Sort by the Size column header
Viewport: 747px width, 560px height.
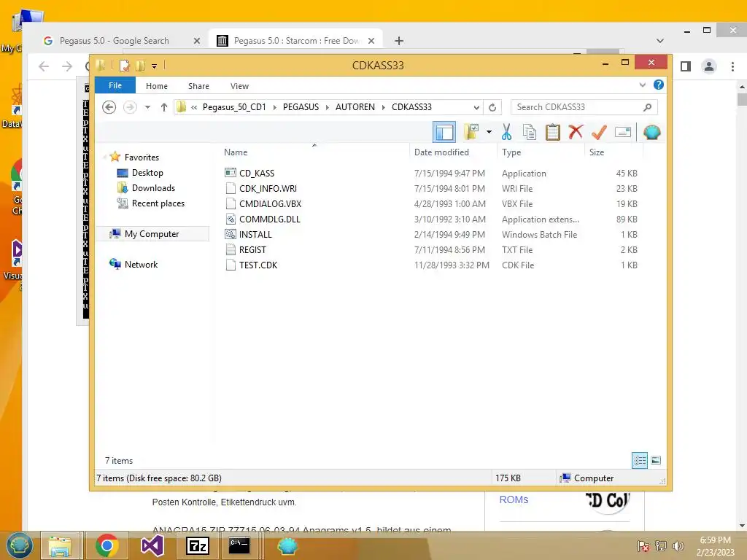click(614, 152)
